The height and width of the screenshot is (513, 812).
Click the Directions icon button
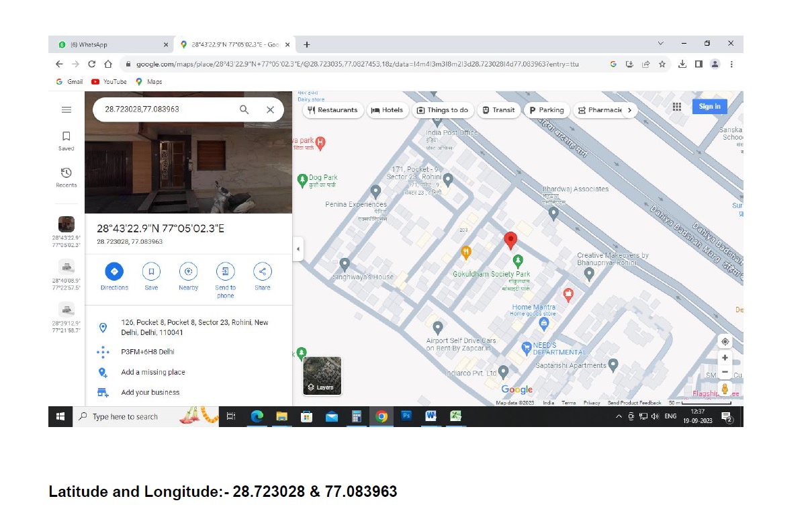pos(114,271)
